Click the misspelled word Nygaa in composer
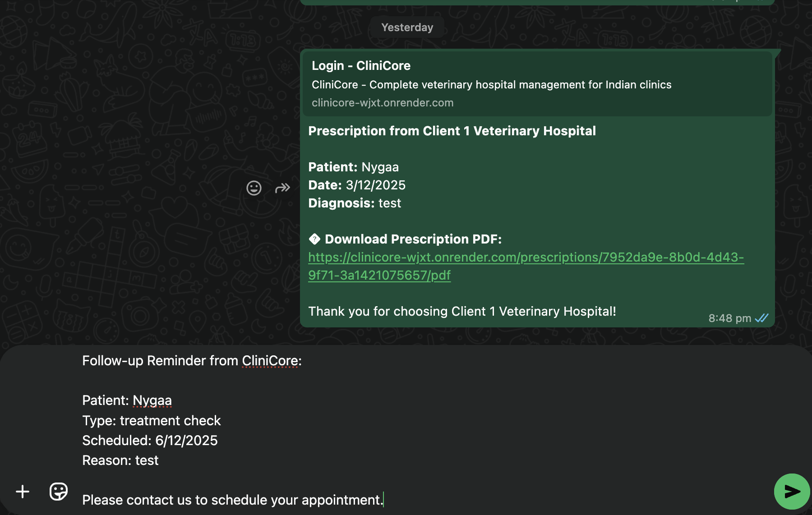 pos(152,400)
